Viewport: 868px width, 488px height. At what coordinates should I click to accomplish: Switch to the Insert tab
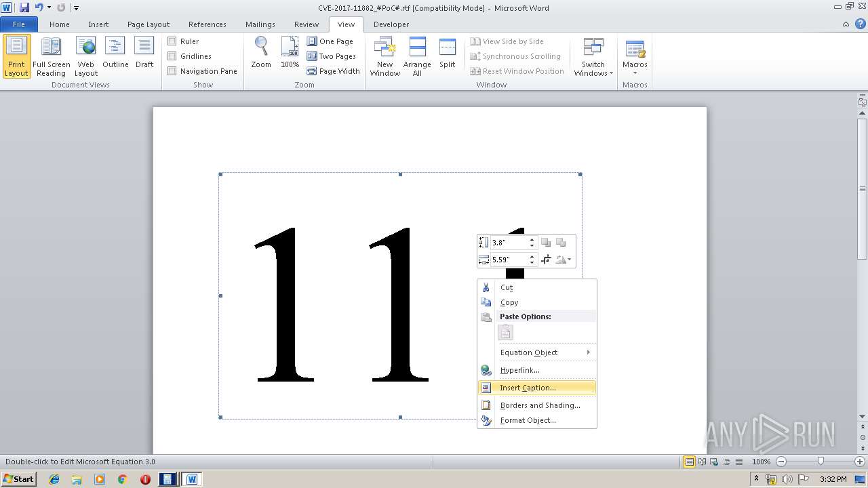pos(98,24)
